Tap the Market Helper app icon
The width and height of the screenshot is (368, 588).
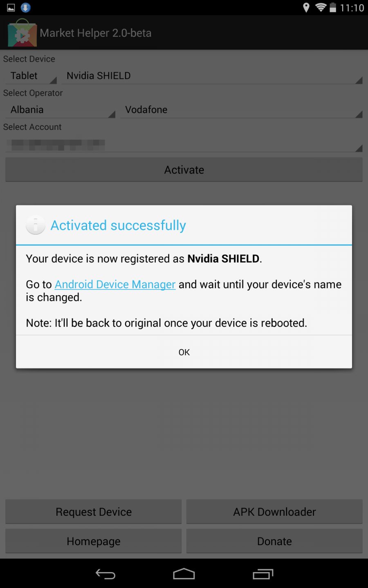(22, 33)
